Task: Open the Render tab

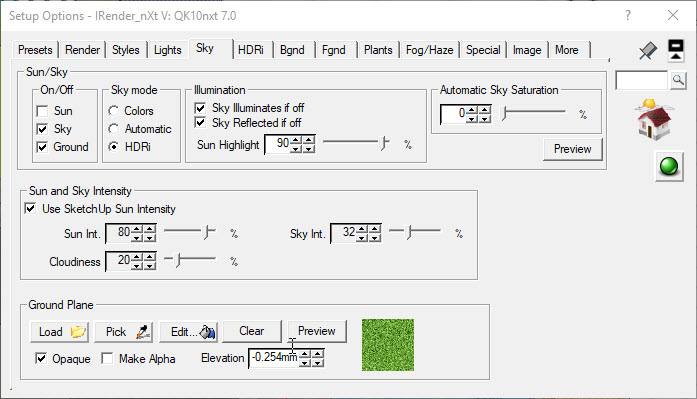Action: 82,50
